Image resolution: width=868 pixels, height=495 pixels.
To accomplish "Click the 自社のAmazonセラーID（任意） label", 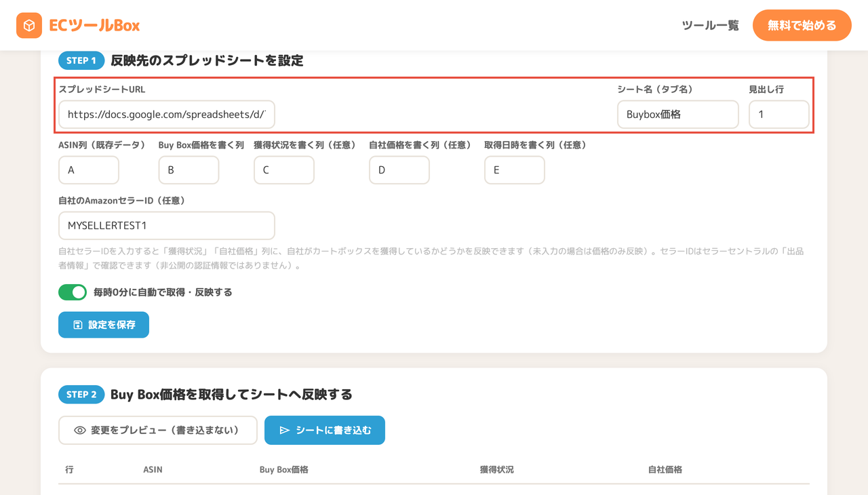I will coord(122,201).
